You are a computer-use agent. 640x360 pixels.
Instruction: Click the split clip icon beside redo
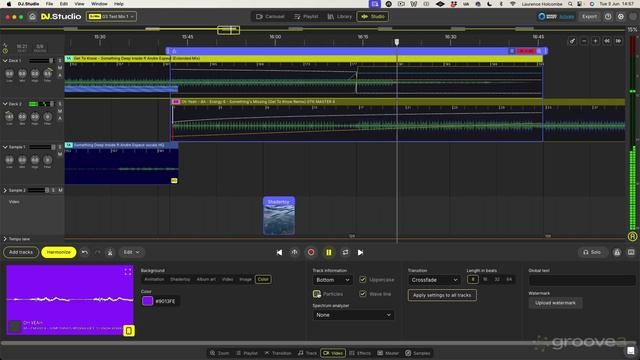[110, 252]
